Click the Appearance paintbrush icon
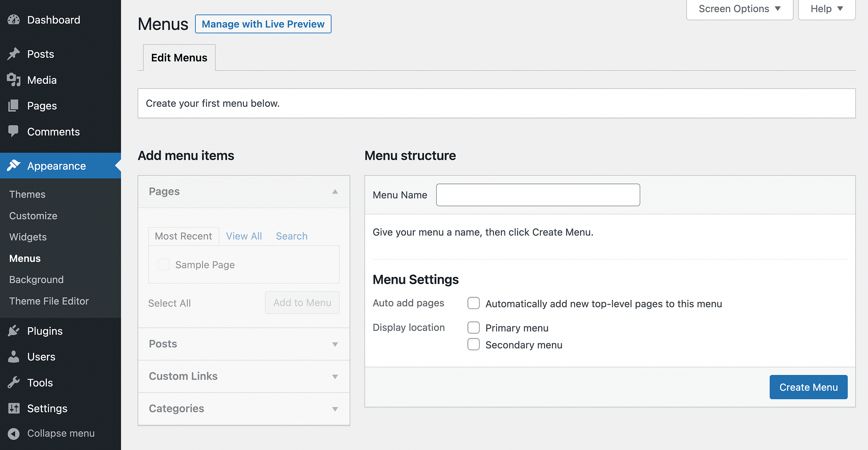The height and width of the screenshot is (450, 868). (14, 165)
